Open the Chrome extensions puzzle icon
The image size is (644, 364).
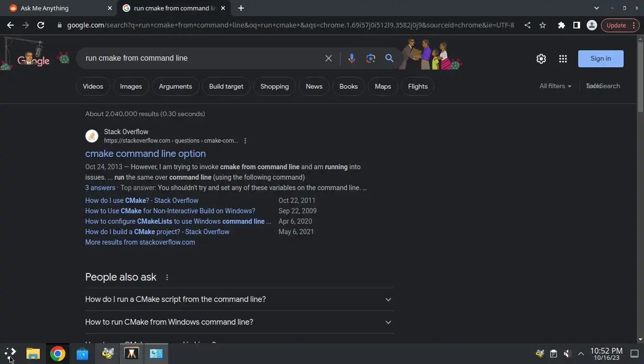pyautogui.click(x=561, y=25)
